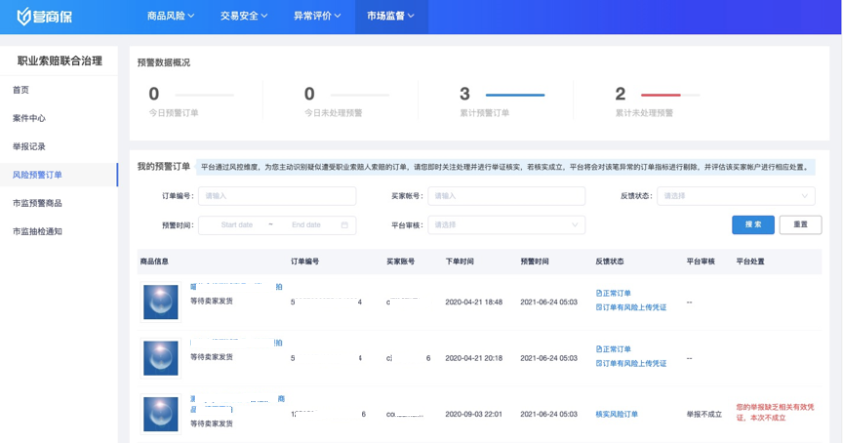This screenshot has height=443, width=843.
Task: Open the 反馈状态 dropdown
Action: point(736,196)
